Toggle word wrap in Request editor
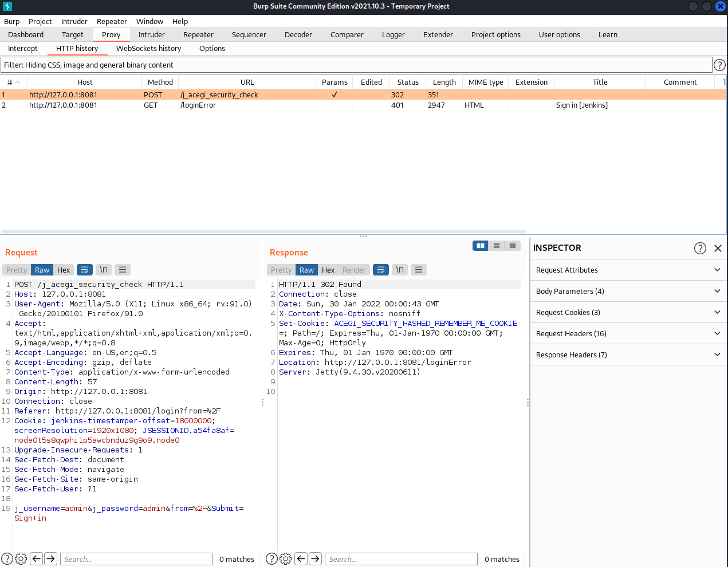 [85, 270]
